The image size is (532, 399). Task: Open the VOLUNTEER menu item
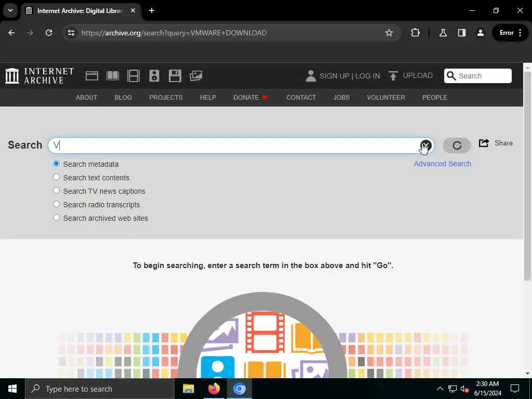386,97
